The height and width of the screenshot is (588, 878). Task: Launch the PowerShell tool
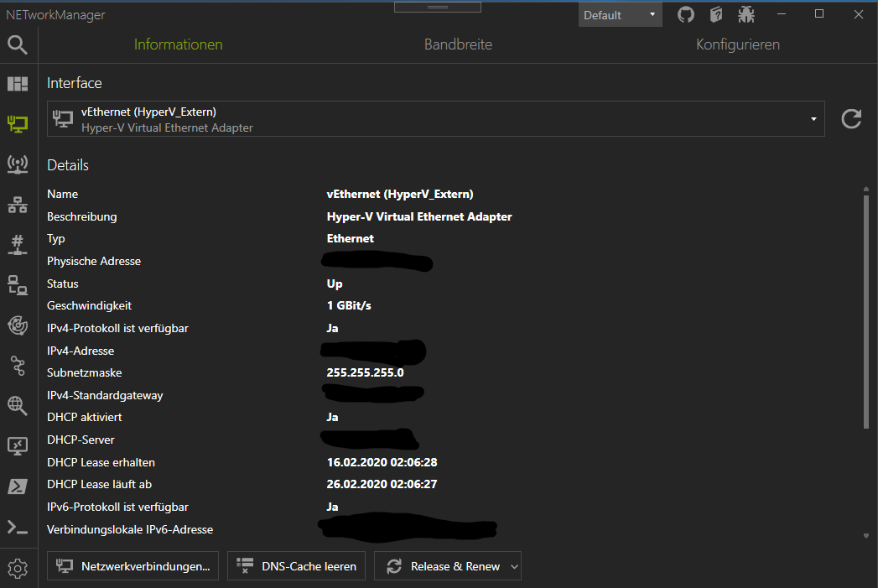[18, 486]
